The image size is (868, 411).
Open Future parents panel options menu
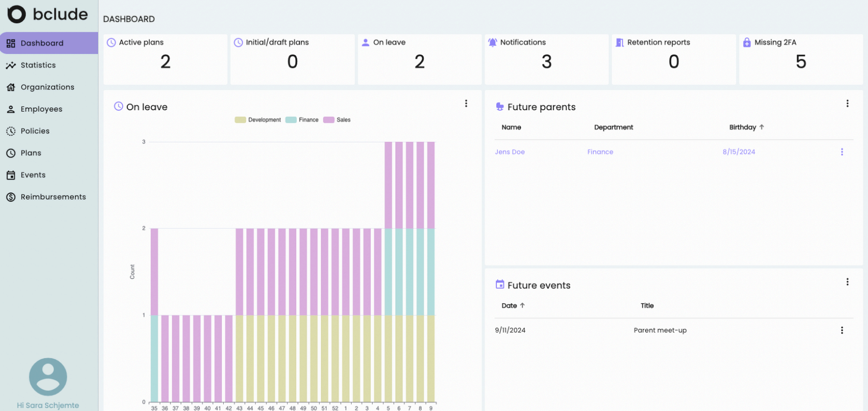tap(847, 104)
